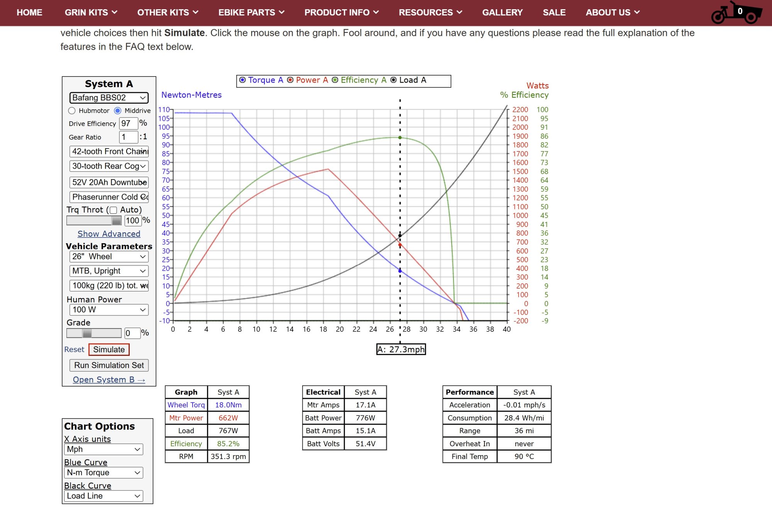Click the Grade slider handle
The width and height of the screenshot is (772, 532).
pos(87,333)
